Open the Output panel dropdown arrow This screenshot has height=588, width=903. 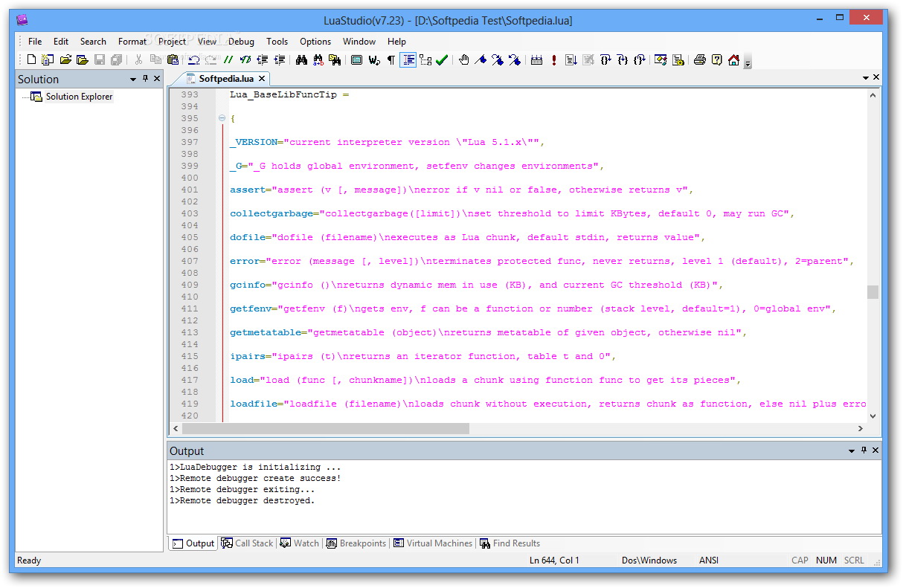852,451
